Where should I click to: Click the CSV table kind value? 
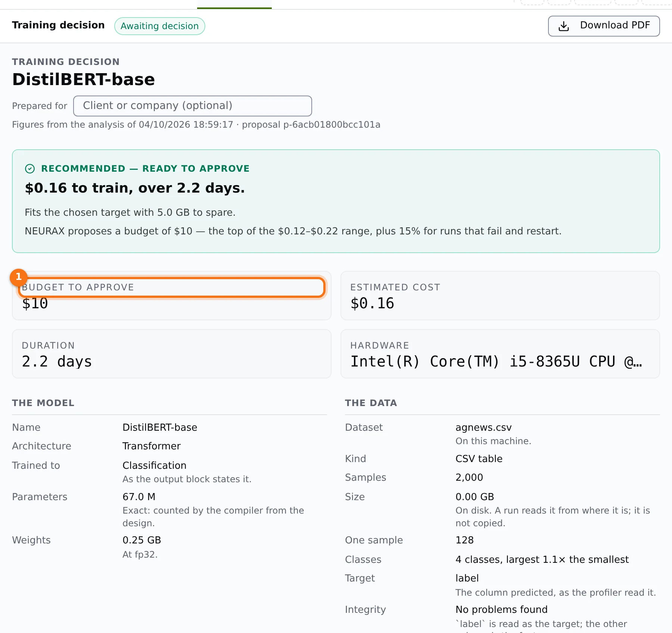479,459
